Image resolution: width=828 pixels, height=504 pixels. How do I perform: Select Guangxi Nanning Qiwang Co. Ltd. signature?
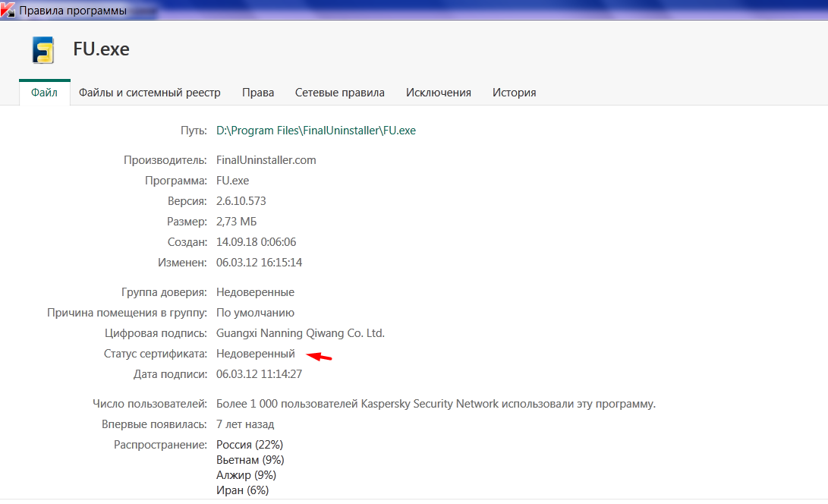pyautogui.click(x=301, y=333)
